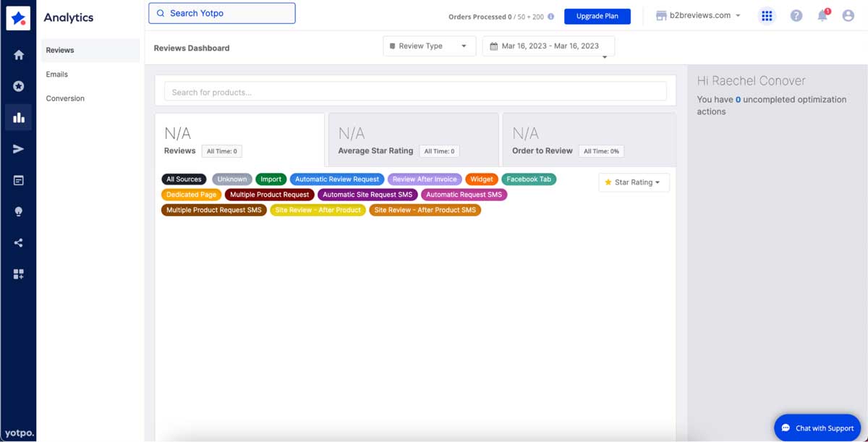Click the Upgrade Plan button
868x442 pixels.
(x=597, y=15)
